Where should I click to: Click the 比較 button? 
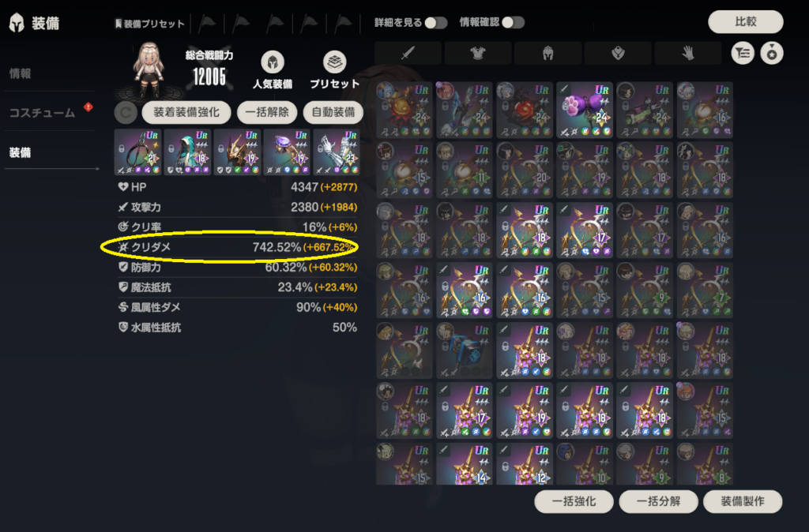[x=746, y=21]
